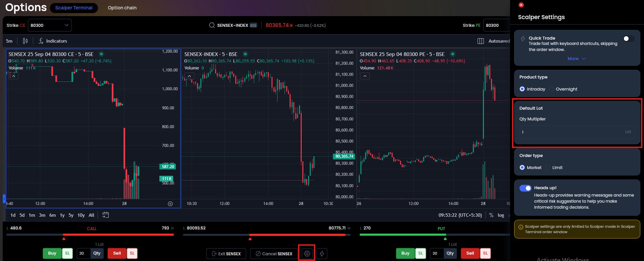Toggle log scale on the chart
Screen dimensions: 644x261
tap(501, 215)
